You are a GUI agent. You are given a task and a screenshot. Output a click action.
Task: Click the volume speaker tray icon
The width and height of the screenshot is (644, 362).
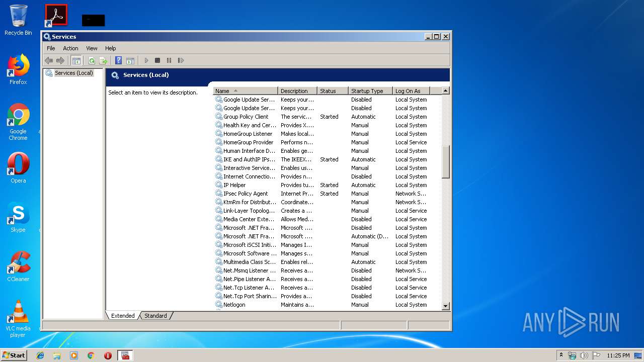(584, 355)
